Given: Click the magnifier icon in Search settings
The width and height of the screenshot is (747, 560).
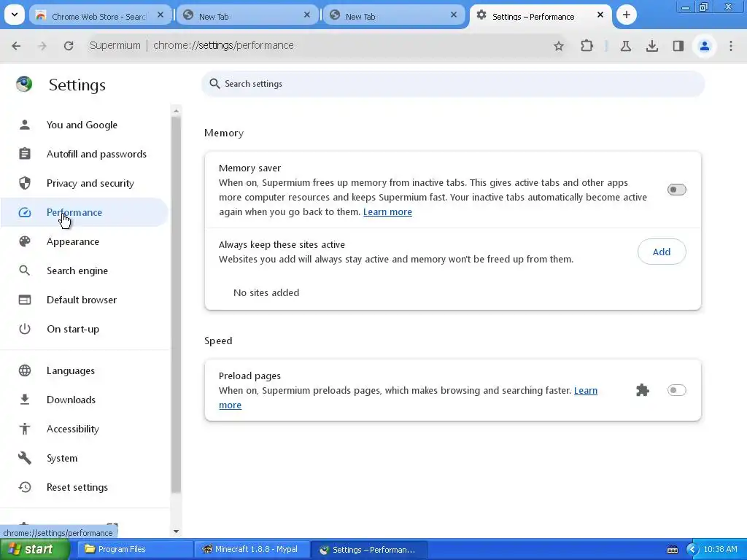Looking at the screenshot, I should point(215,84).
